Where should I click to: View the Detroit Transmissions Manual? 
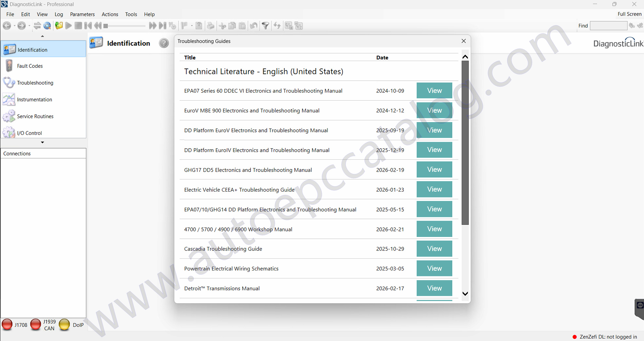[434, 288]
